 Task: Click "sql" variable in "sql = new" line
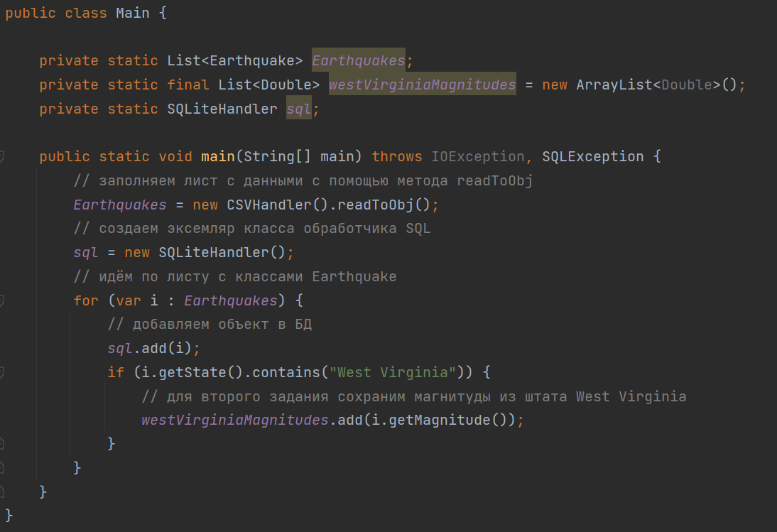coord(86,253)
